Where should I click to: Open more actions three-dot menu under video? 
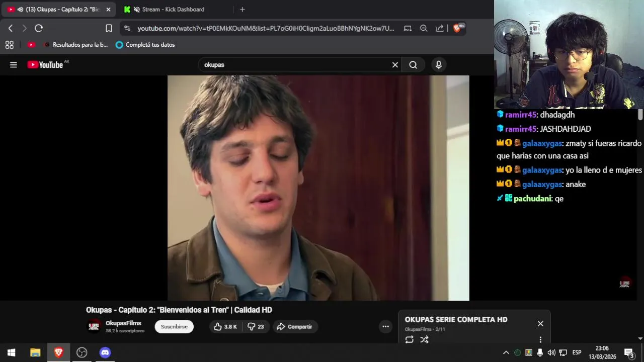coord(385,327)
